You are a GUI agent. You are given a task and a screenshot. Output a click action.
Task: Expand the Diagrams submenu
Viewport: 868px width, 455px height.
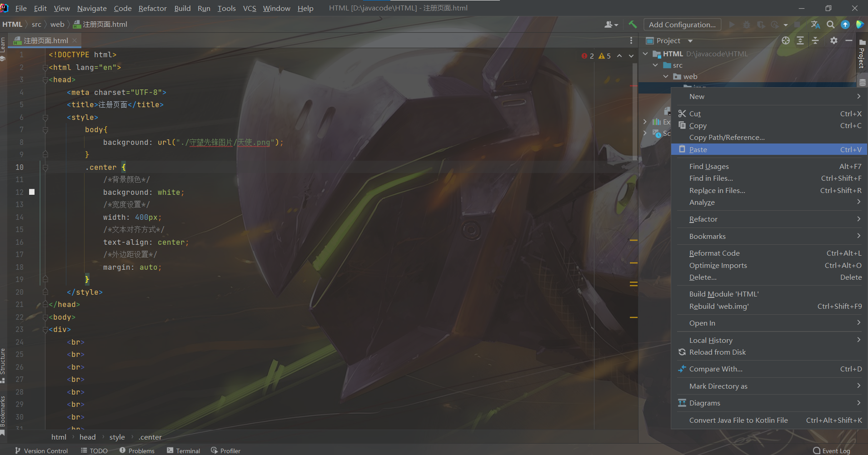click(x=769, y=403)
